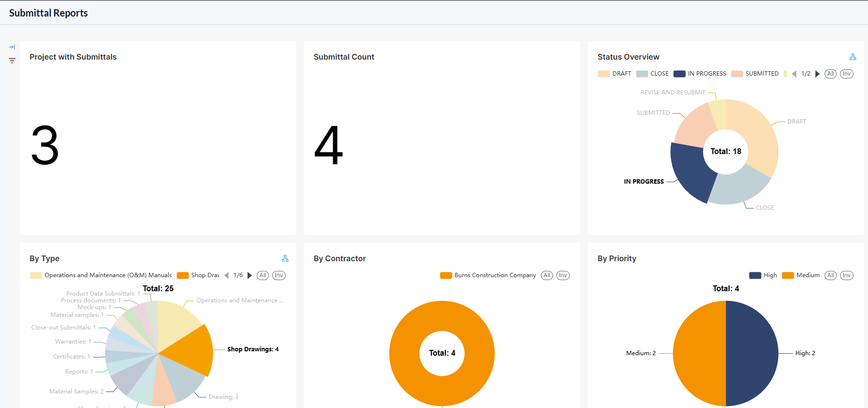This screenshot has width=868, height=408.
Task: Click the 'Product Data Submittals: 1' pie label
Action: point(103,294)
